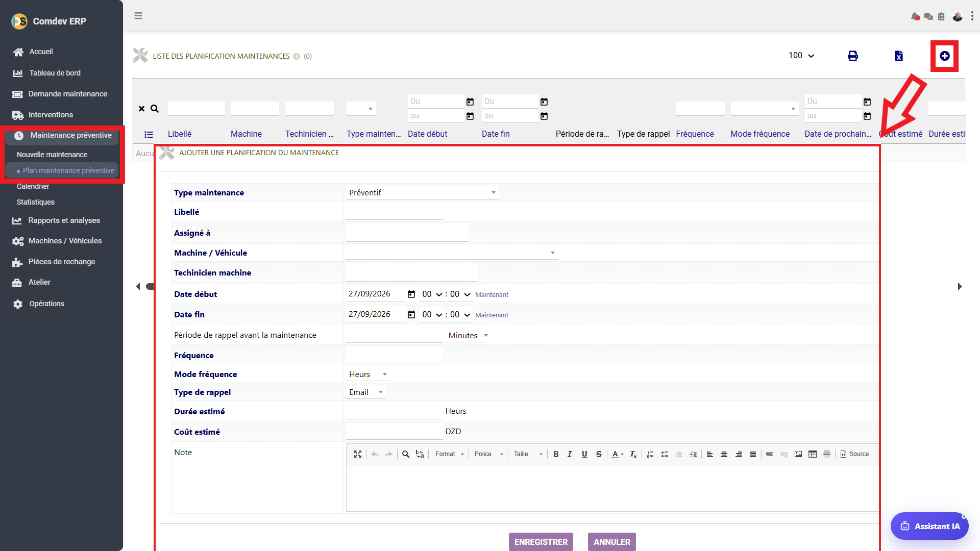Insert a table in the Note editor
This screenshot has height=551, width=980.
pyautogui.click(x=813, y=454)
